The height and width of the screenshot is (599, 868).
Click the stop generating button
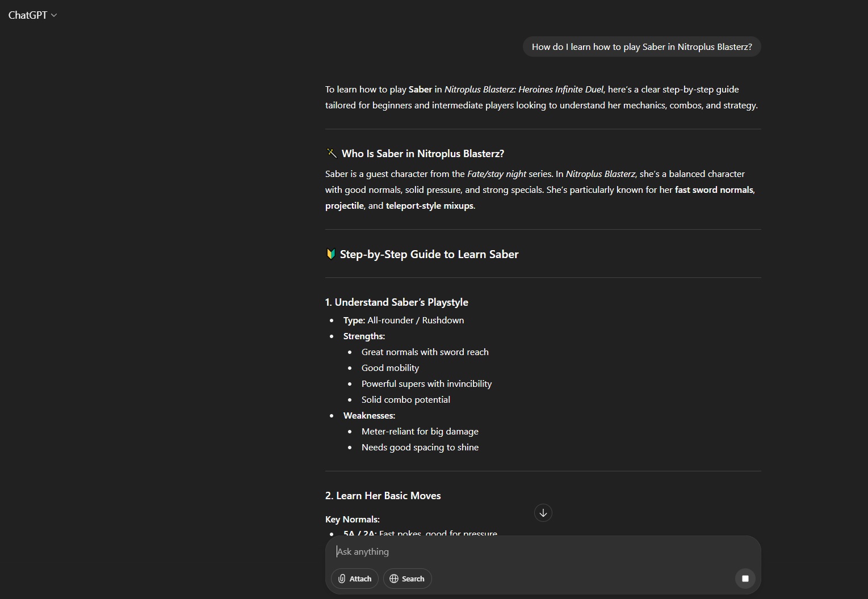coord(745,579)
